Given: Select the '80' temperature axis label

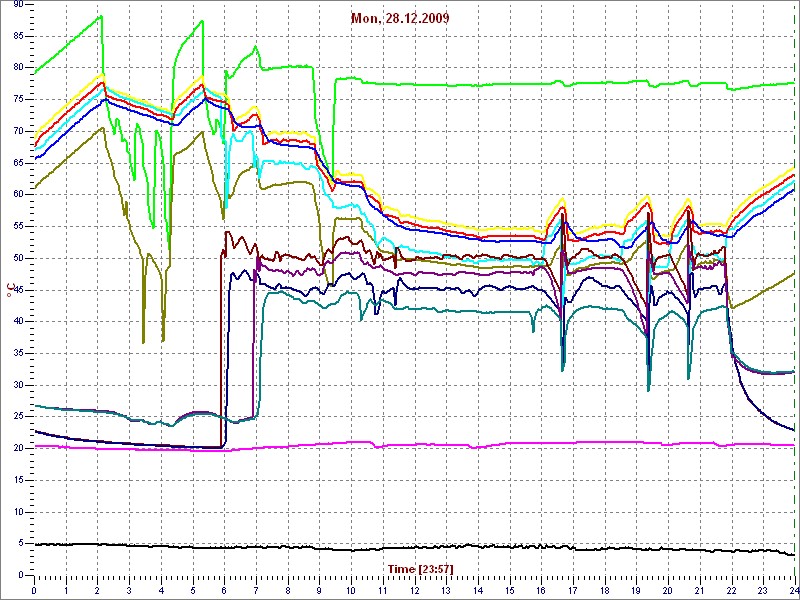Looking at the screenshot, I should tap(18, 68).
